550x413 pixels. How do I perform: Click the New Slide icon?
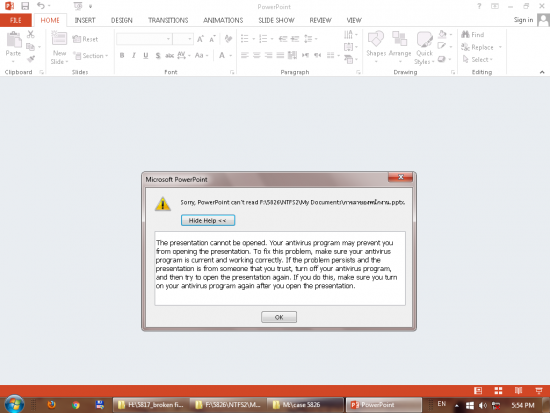(x=59, y=38)
